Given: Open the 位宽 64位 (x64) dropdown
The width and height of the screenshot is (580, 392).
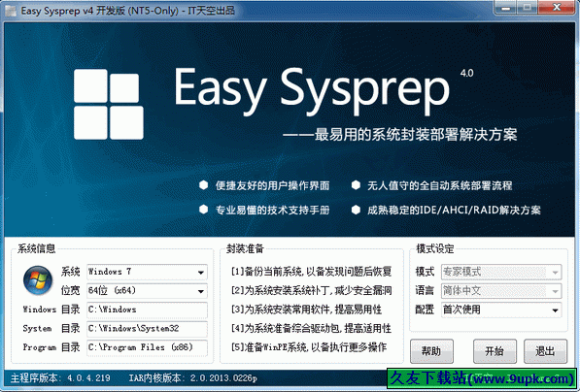Looking at the screenshot, I should point(147,291).
